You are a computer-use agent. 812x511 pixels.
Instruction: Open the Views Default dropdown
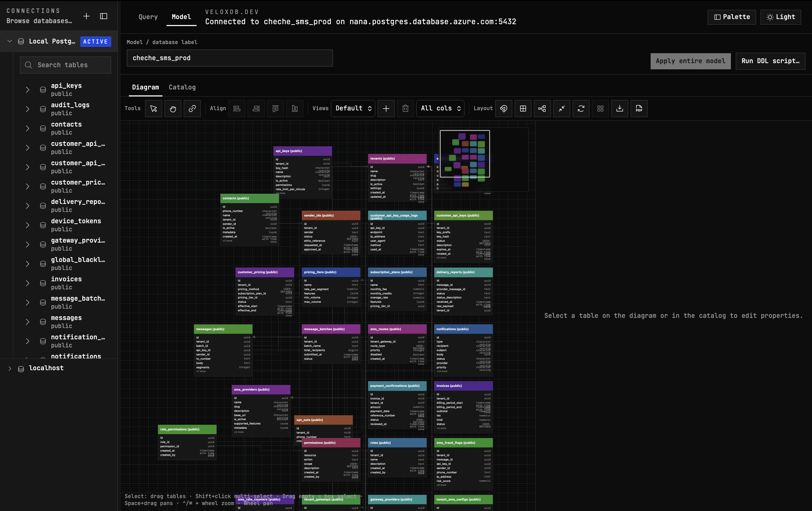pos(353,109)
